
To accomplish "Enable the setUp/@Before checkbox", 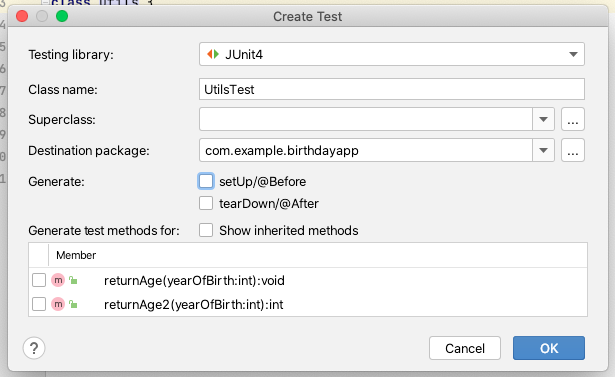I will point(206,181).
